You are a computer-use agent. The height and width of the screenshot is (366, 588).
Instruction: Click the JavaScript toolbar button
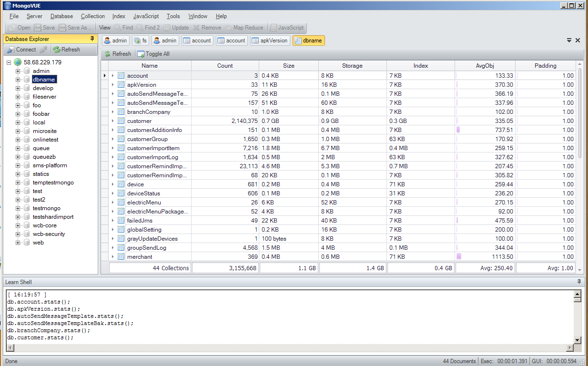tap(287, 28)
